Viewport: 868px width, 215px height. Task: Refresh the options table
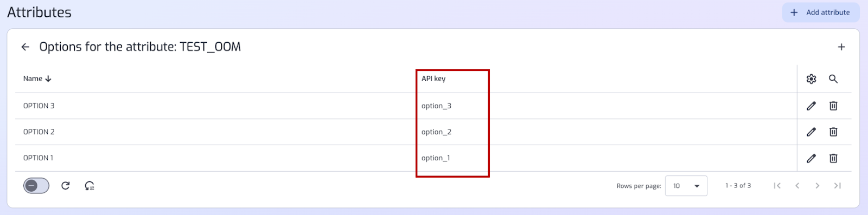pyautogui.click(x=66, y=186)
